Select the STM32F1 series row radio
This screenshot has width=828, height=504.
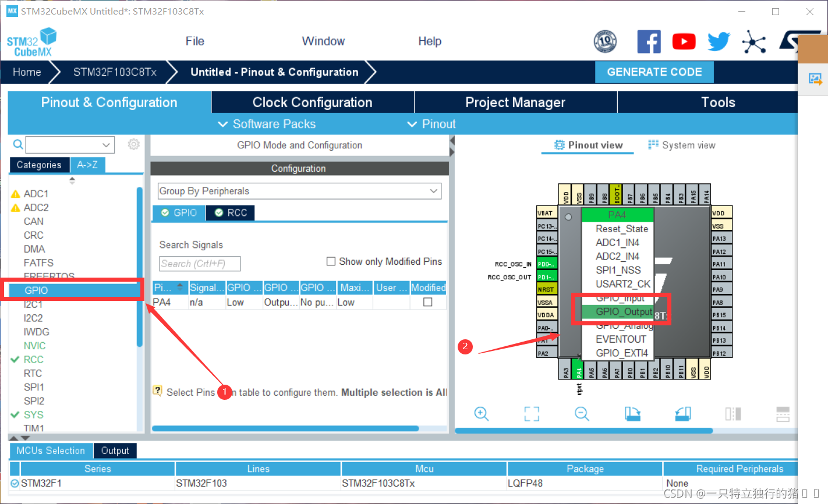coord(15,483)
